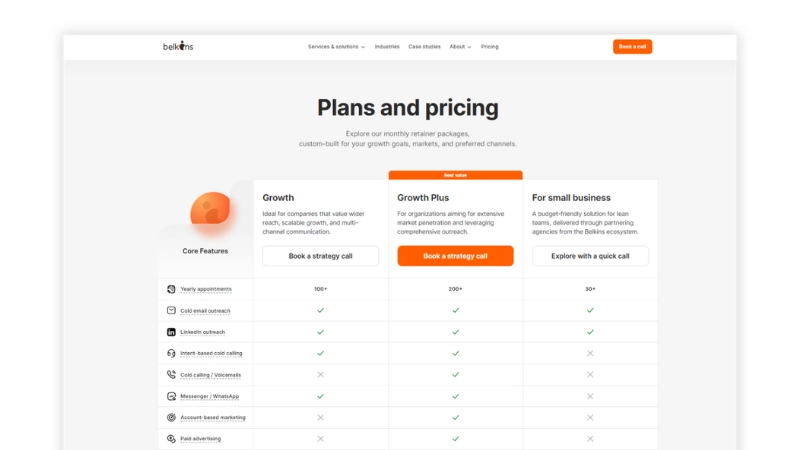Go to the Case studies page

click(x=424, y=47)
